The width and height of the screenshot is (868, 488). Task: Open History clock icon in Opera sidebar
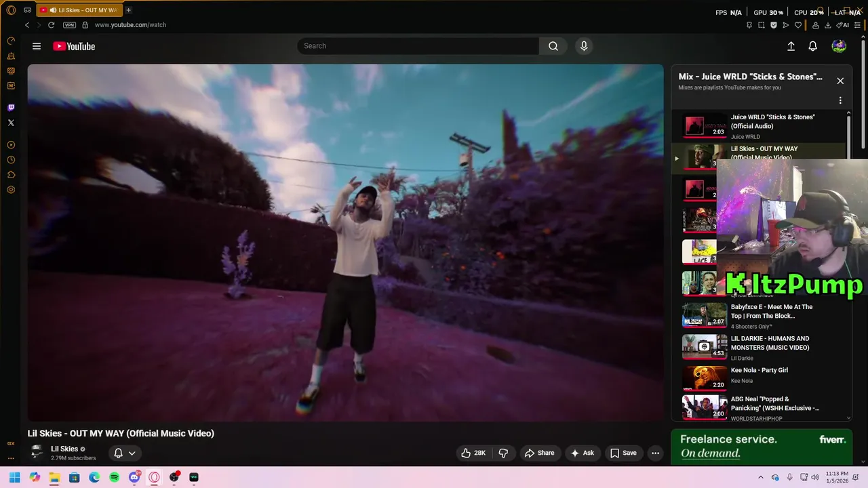(x=11, y=160)
